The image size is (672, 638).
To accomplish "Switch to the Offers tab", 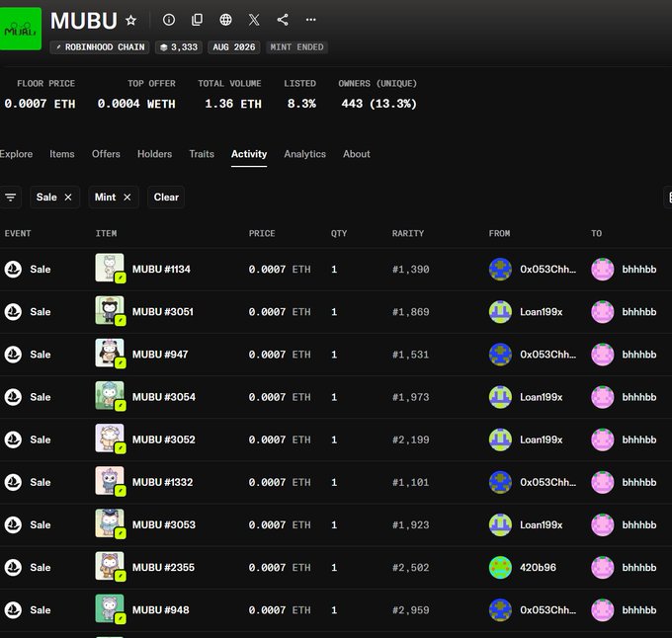I will pos(106,154).
